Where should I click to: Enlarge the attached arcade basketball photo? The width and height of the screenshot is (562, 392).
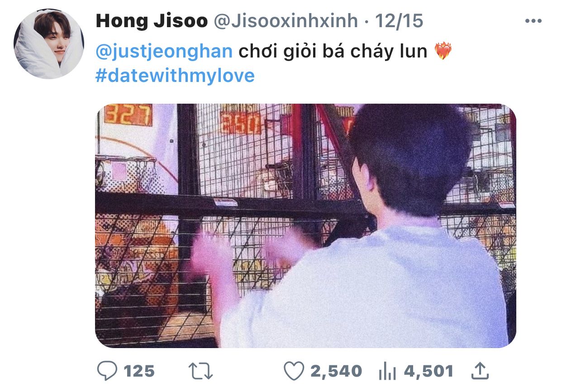tap(305, 226)
